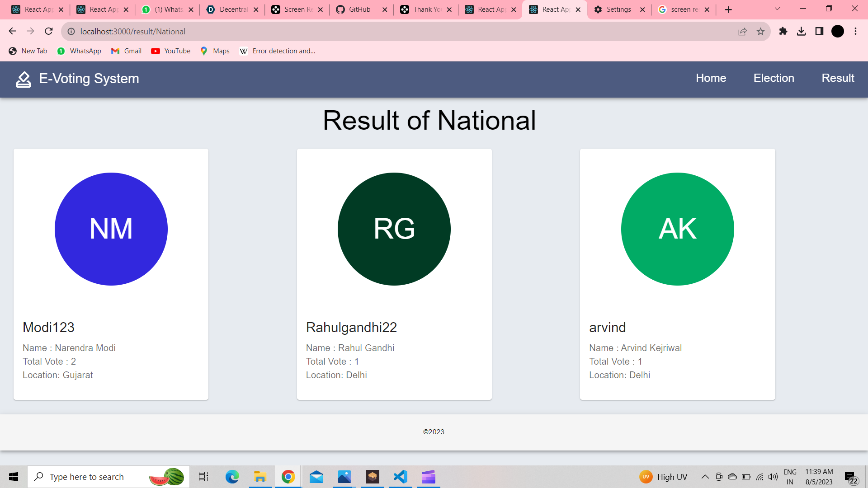868x488 pixels.
Task: Click the E-Voting System ballot logo icon
Action: pos(24,79)
